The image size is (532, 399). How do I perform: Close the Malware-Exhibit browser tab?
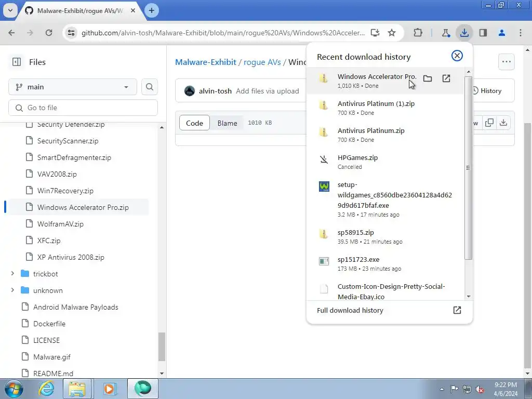tap(133, 10)
